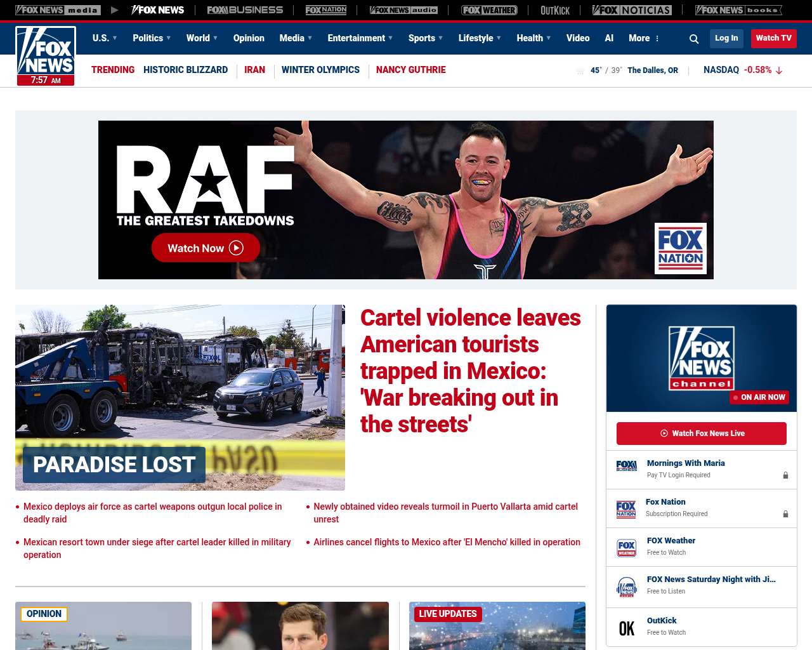The width and height of the screenshot is (812, 650).
Task: Click the lock icon on the Fox Nation row
Action: click(x=785, y=514)
